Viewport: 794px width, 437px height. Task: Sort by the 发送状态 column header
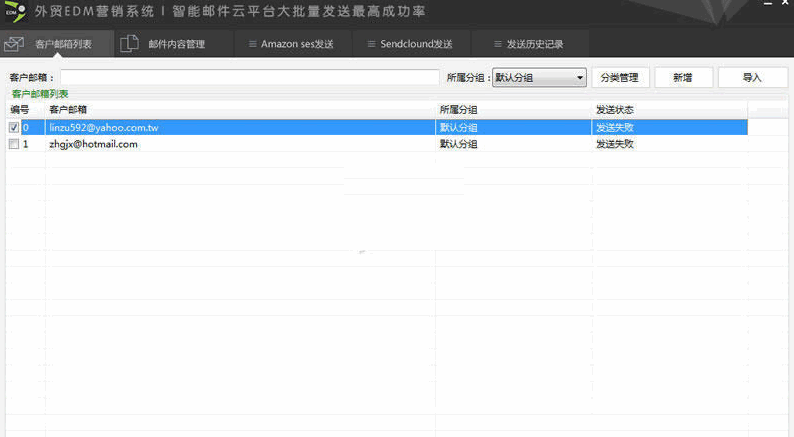[669, 109]
